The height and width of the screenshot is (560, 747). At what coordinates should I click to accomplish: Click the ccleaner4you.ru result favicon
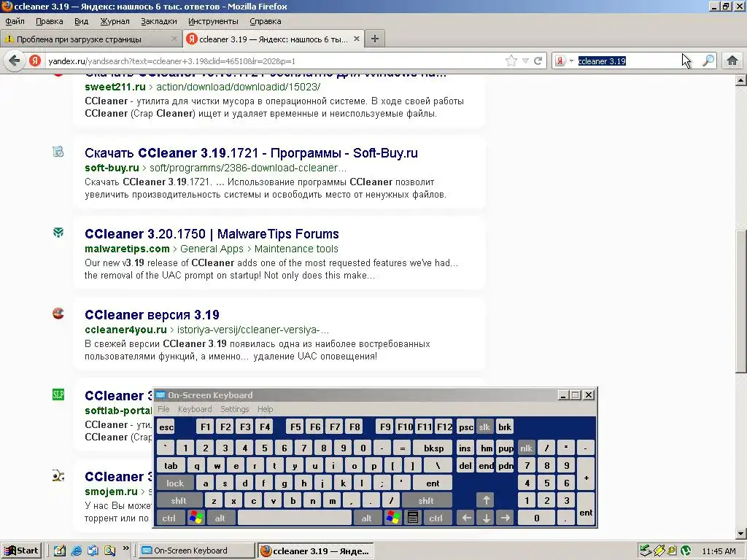pyautogui.click(x=58, y=314)
